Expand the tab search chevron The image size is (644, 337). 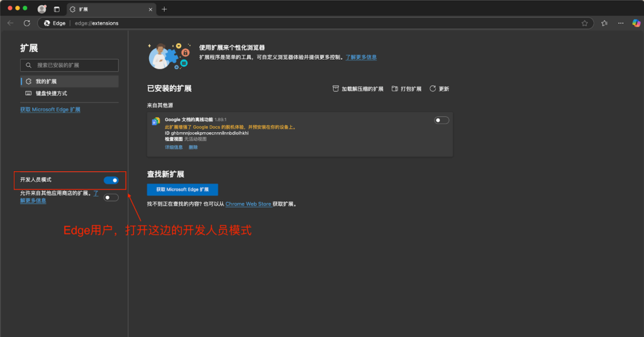point(634,9)
